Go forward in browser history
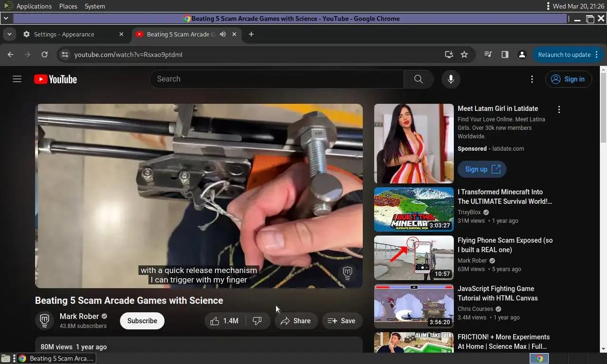607x364 pixels. coord(28,55)
